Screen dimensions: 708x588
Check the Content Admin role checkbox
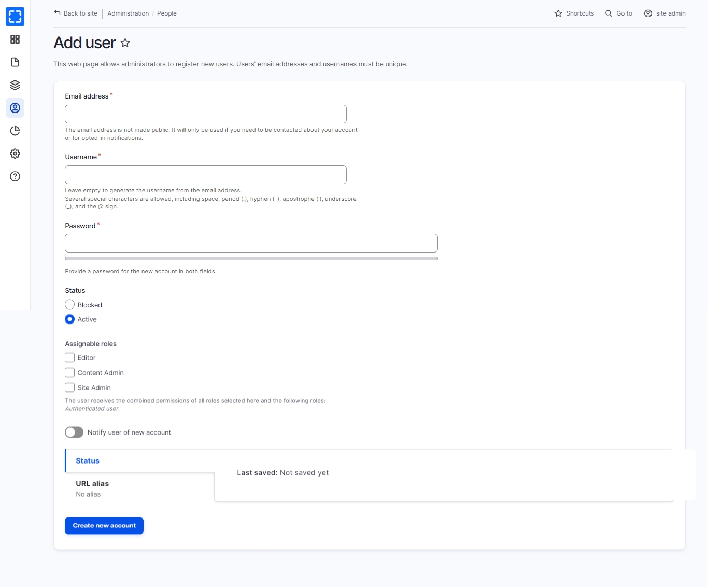[x=70, y=373]
